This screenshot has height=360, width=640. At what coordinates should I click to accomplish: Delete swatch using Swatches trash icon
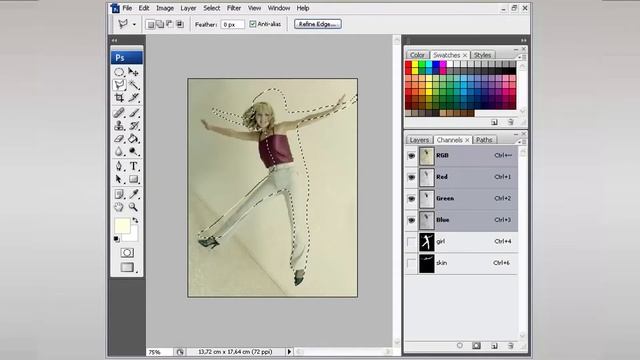[511, 122]
